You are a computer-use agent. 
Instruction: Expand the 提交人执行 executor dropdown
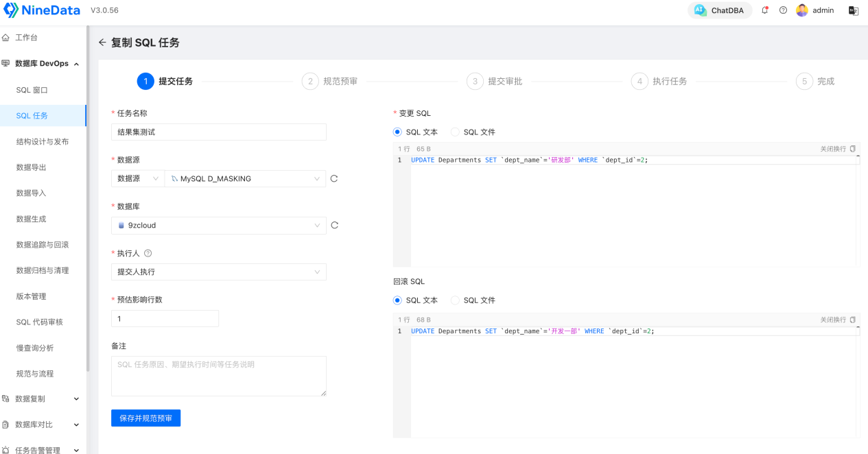point(218,272)
